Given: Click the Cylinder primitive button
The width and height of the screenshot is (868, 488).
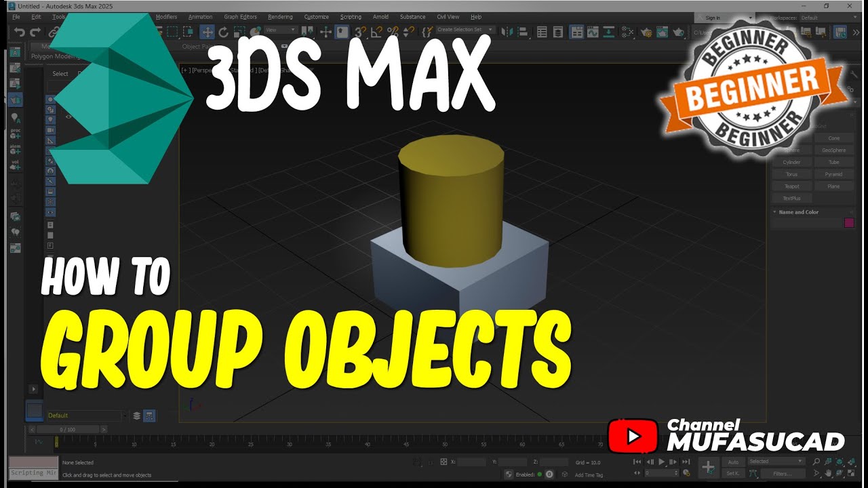Looking at the screenshot, I should coord(791,163).
